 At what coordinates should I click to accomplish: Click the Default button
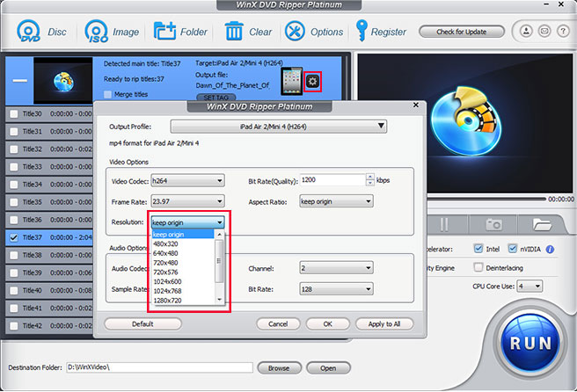point(142,324)
